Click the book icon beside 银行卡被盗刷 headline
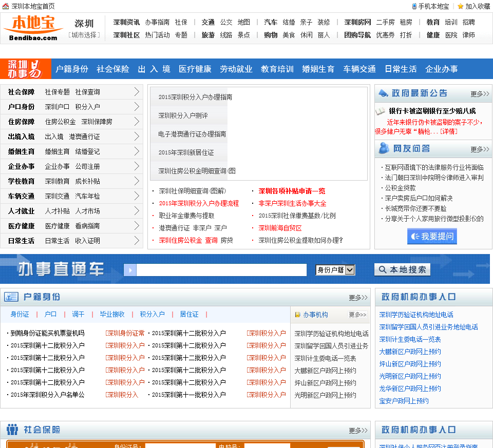Viewport: 493px width, 448px height. (380, 111)
